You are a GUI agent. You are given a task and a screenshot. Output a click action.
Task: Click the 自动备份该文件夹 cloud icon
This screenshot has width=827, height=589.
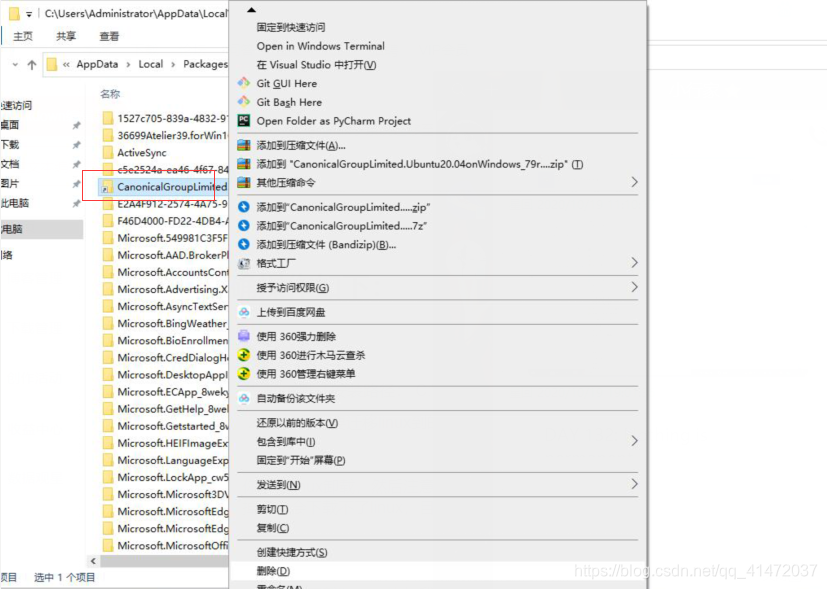(244, 398)
